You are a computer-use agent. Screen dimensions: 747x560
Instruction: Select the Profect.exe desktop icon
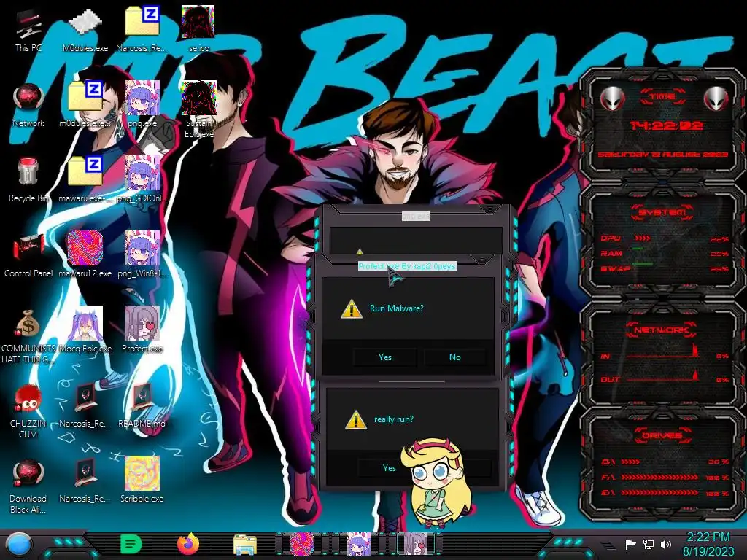point(142,330)
